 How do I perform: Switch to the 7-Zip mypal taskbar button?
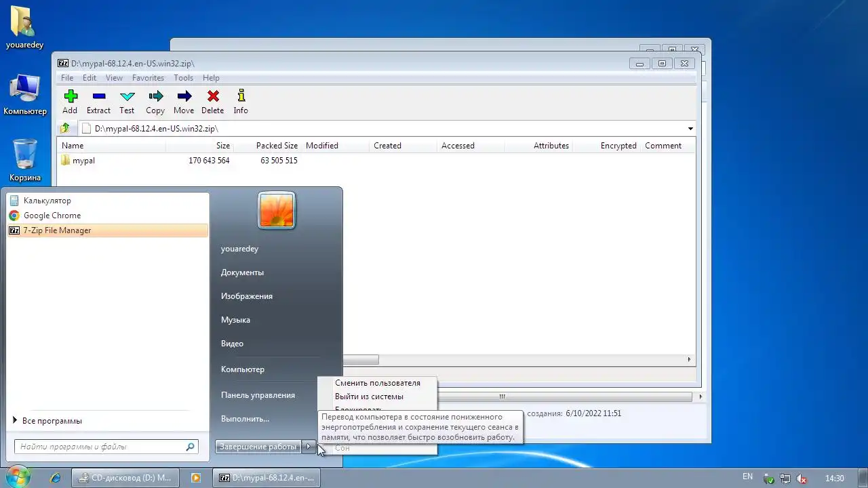[266, 478]
